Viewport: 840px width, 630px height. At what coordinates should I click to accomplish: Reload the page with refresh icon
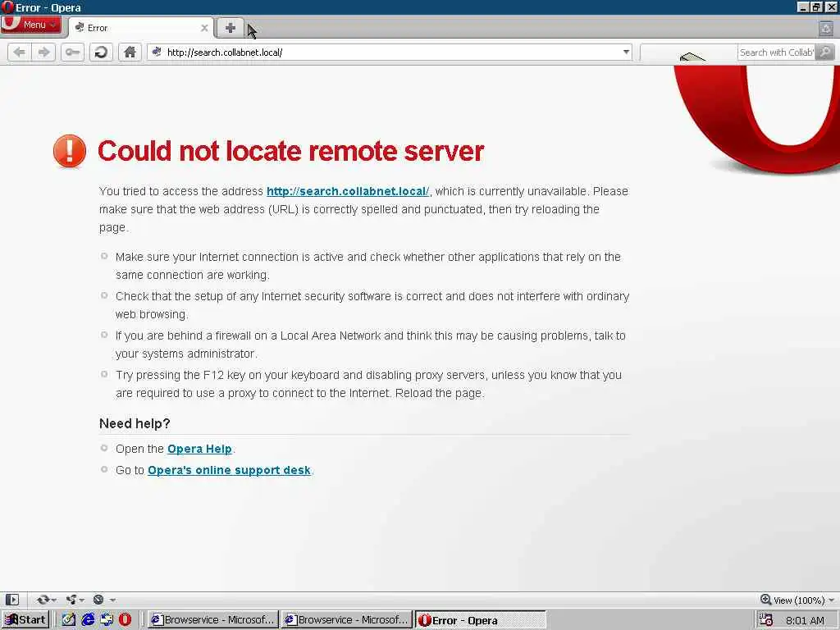click(x=101, y=52)
